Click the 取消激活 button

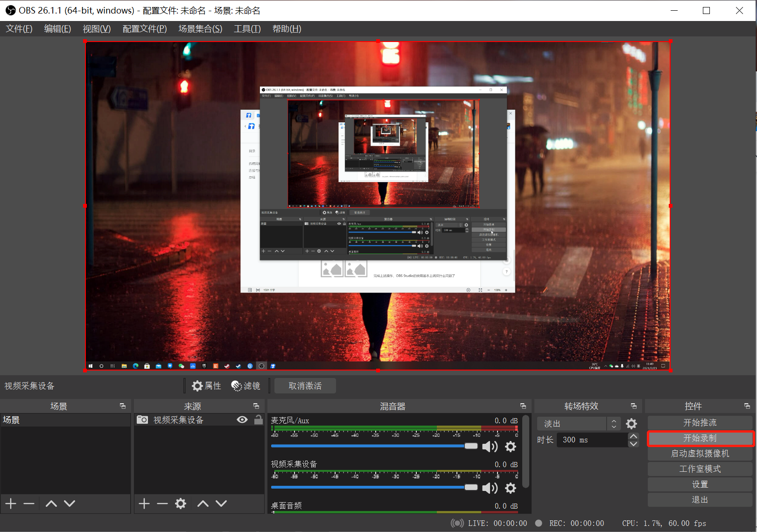305,386
